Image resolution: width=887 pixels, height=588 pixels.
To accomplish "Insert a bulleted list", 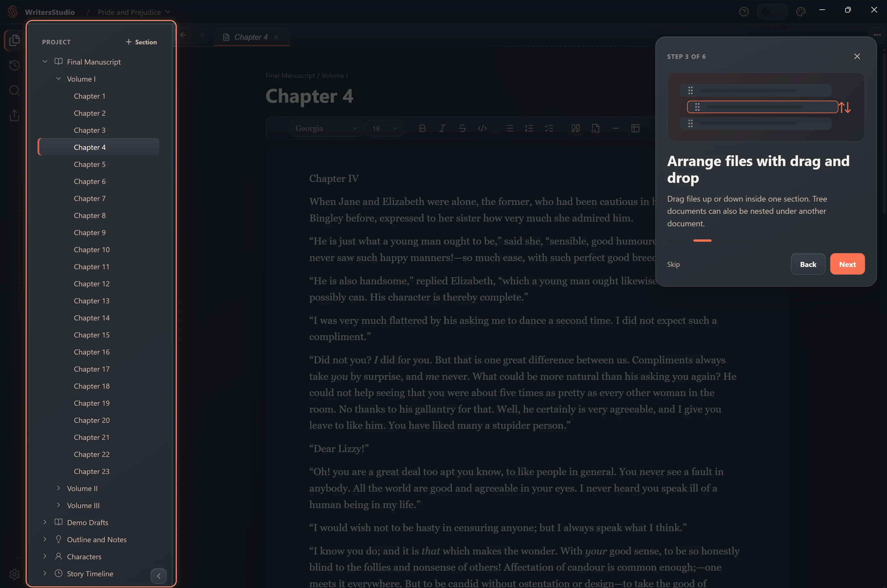I will 509,128.
